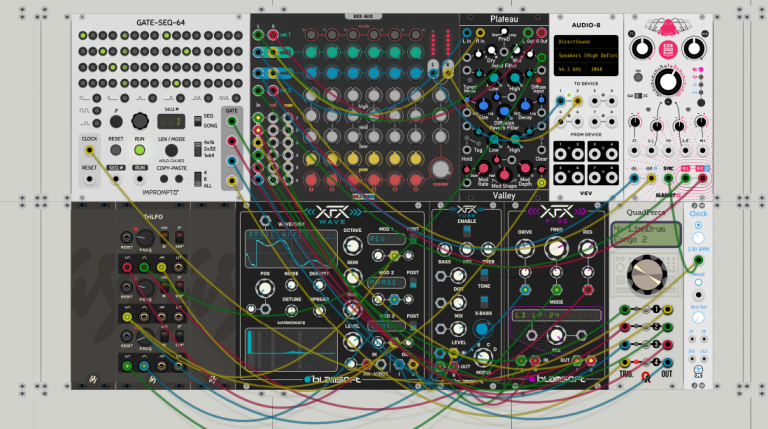Mute the sixth mixer channel
Image resolution: width=768 pixels, height=429 pixels.
coord(415,35)
